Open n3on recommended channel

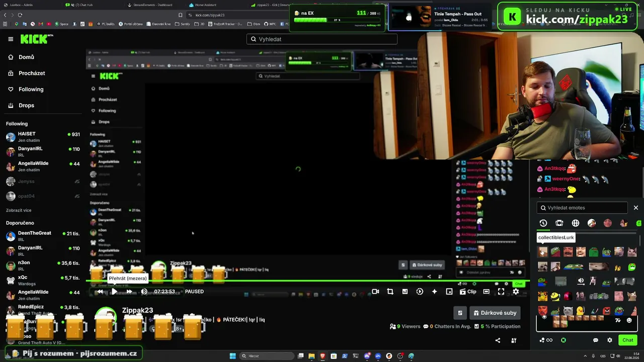(43, 265)
